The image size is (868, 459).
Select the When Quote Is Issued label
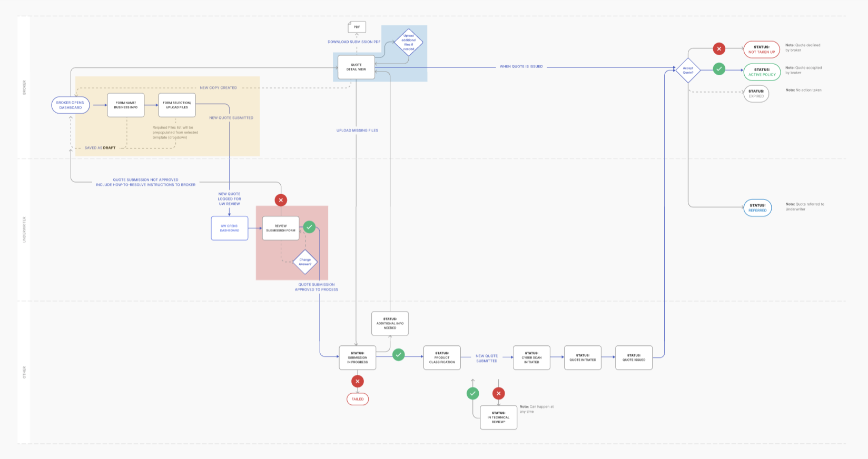tap(521, 67)
